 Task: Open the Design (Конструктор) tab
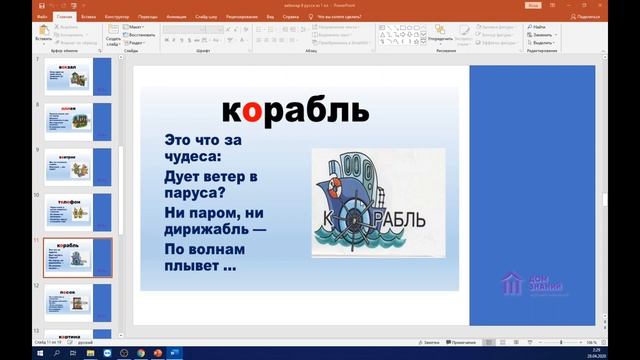click(117, 17)
